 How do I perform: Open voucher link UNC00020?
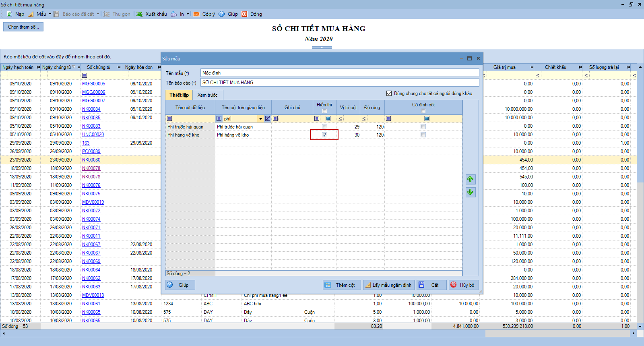pos(93,135)
